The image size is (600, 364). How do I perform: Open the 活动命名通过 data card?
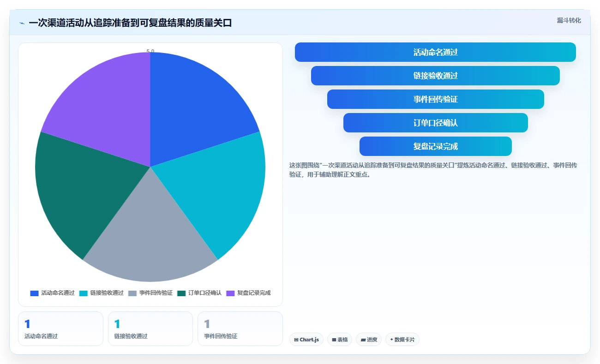click(x=60, y=328)
